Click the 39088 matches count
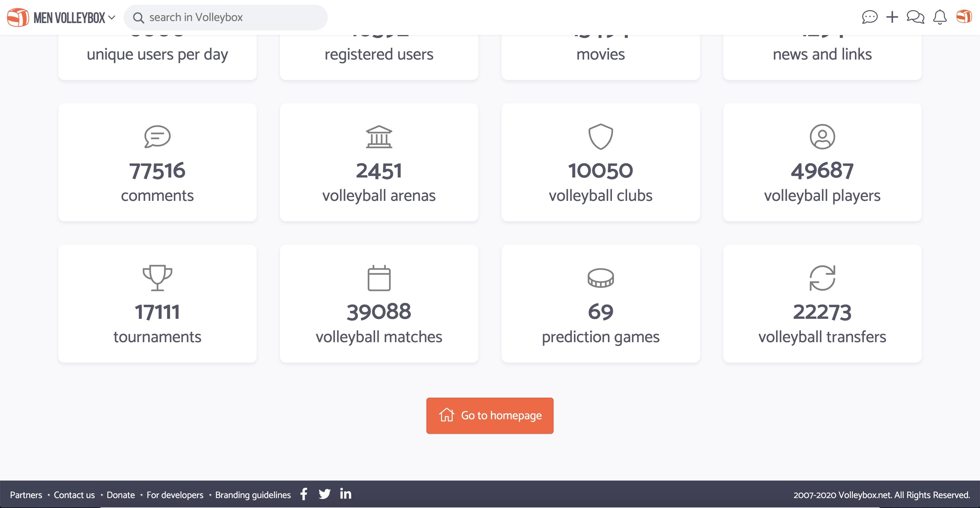This screenshot has width=980, height=508. coord(379,312)
